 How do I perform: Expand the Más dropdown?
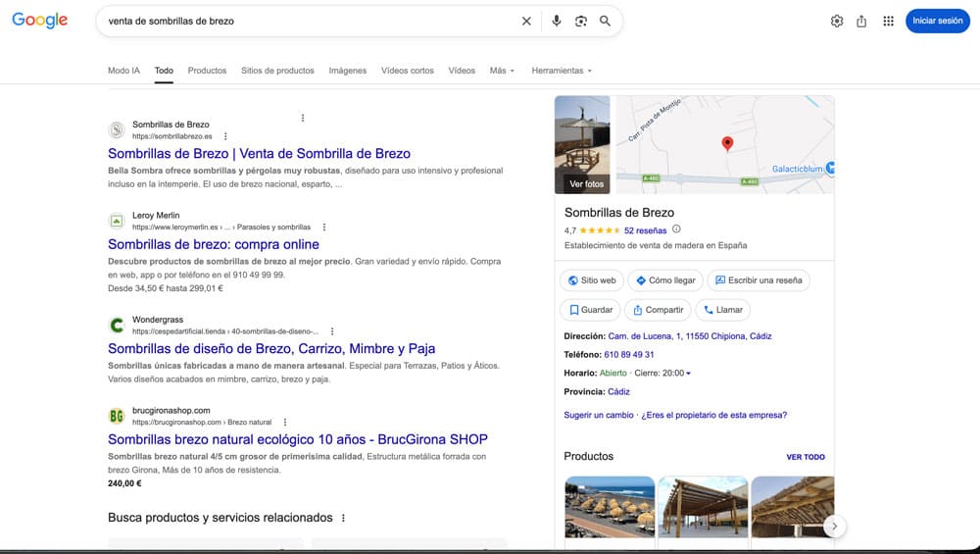click(502, 71)
